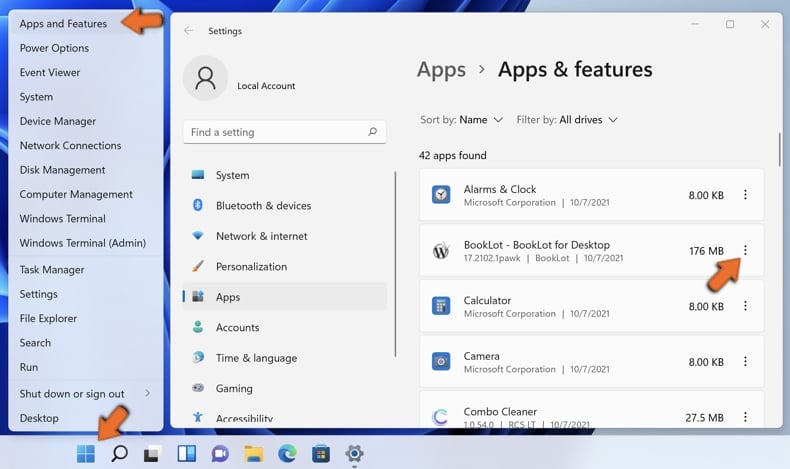Viewport: 790px width, 469px height.
Task: Open Settings from the Win+X menu
Action: [x=86, y=294]
